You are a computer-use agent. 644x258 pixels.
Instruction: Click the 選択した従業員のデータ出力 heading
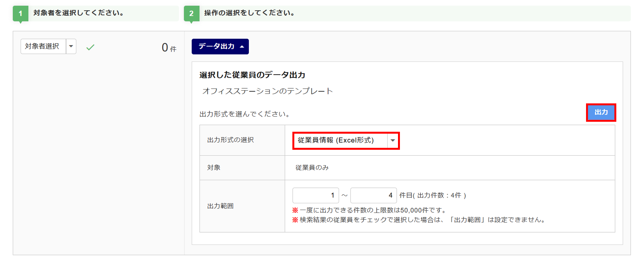pyautogui.click(x=252, y=75)
